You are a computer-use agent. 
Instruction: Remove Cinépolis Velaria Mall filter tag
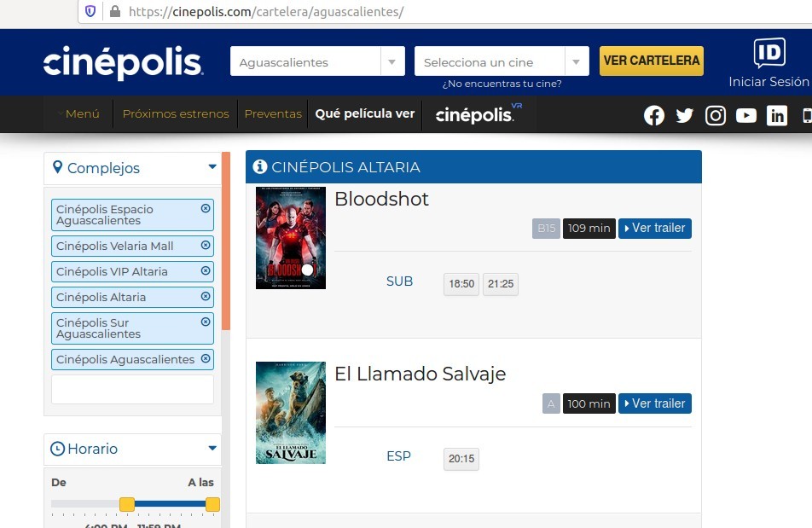point(205,245)
